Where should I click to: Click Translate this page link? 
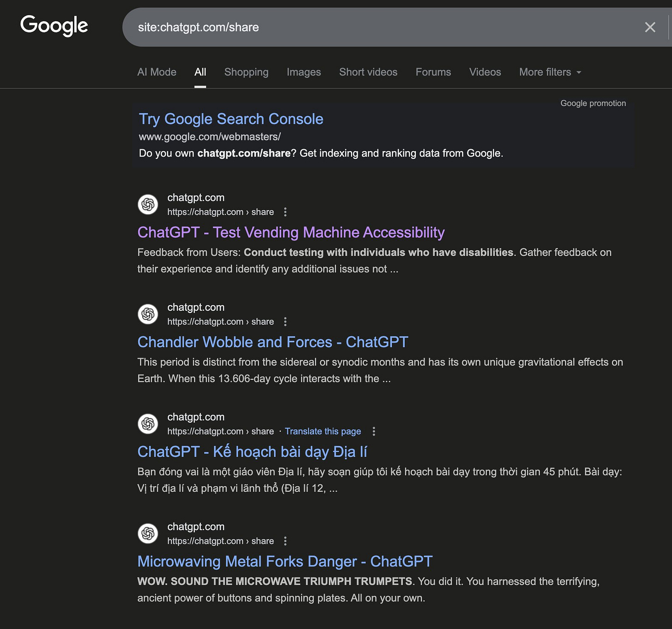tap(323, 431)
